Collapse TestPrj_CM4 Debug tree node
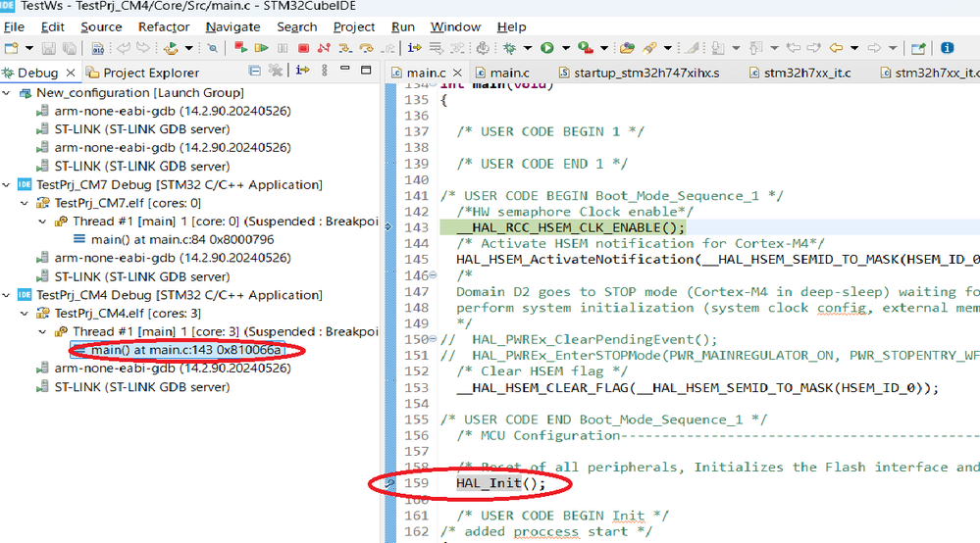Viewport: 980px width, 543px height. tap(7, 295)
